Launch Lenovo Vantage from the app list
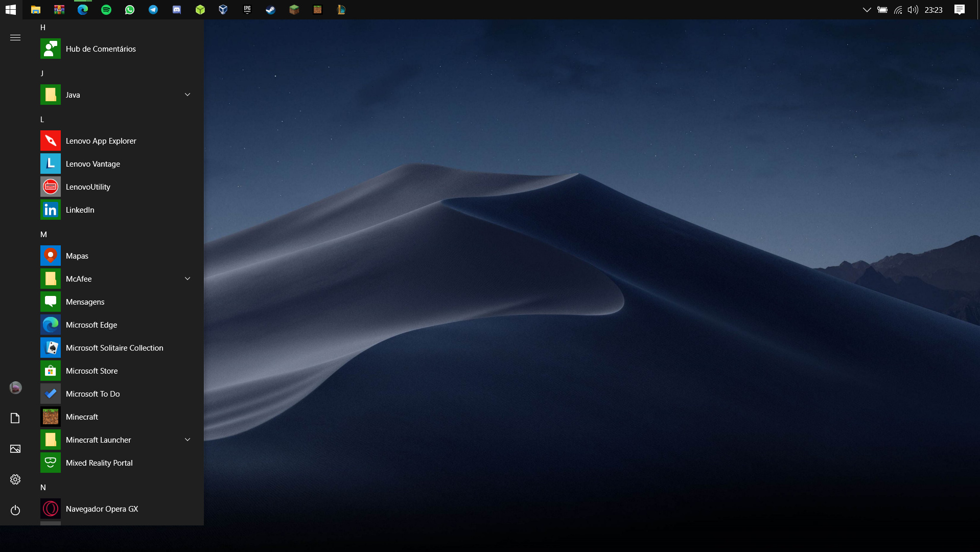 pyautogui.click(x=93, y=164)
